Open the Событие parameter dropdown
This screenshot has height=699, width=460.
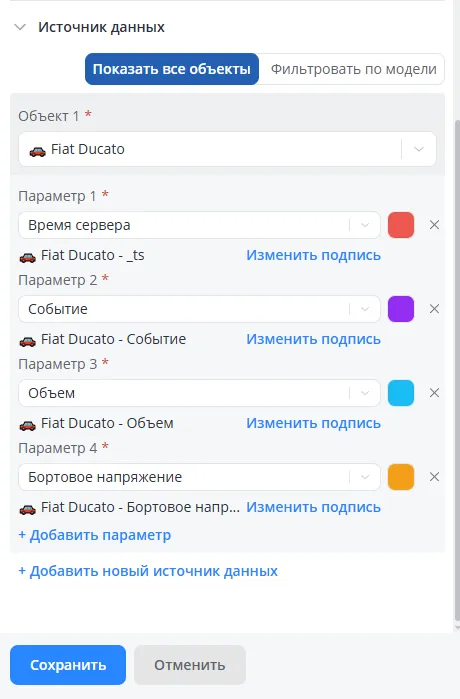[199, 309]
